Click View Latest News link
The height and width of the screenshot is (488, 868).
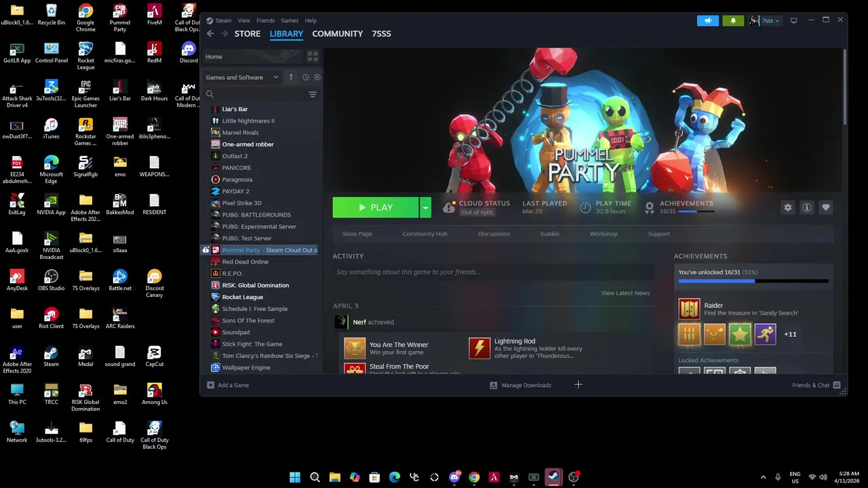pos(625,293)
